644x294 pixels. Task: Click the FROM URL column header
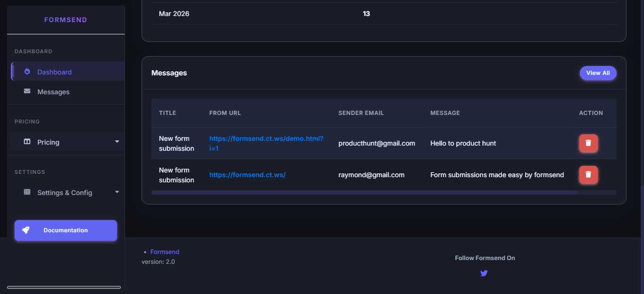click(x=225, y=113)
